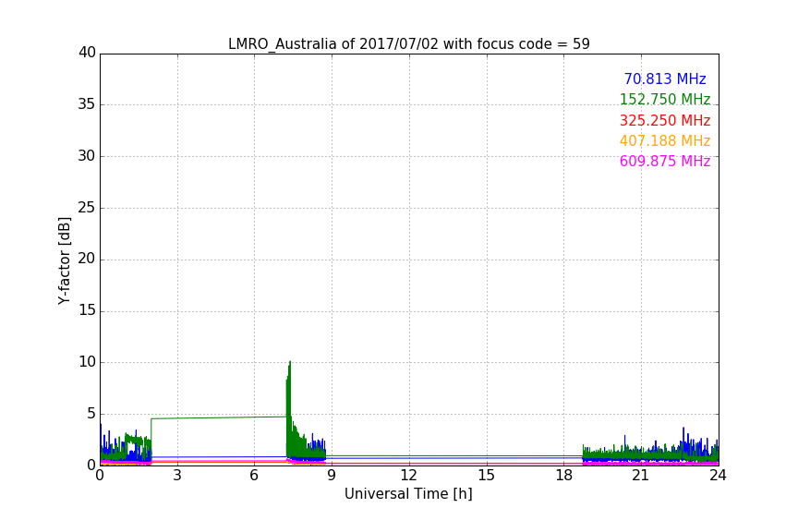Select the 152.750 MHz legend label
Viewport: 798px width, 532px height.
[665, 100]
